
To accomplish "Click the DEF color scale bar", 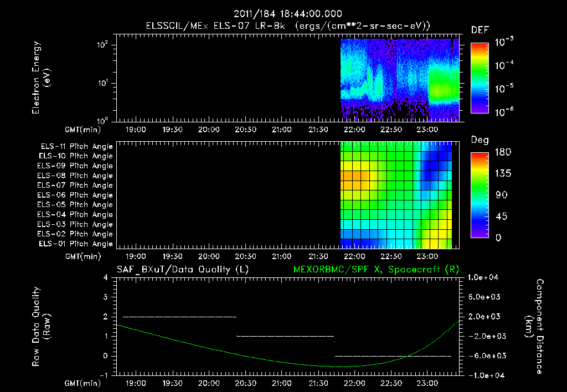I will click(x=480, y=78).
